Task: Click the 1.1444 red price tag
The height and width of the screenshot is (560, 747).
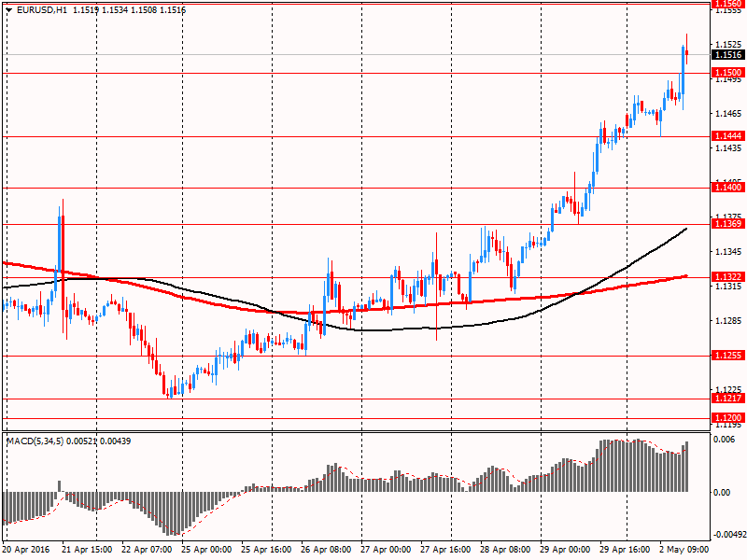Action: pos(727,135)
